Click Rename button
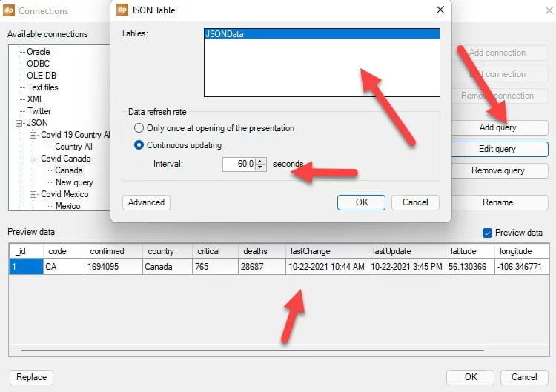Viewport: 556px width, 392px height. [x=500, y=202]
